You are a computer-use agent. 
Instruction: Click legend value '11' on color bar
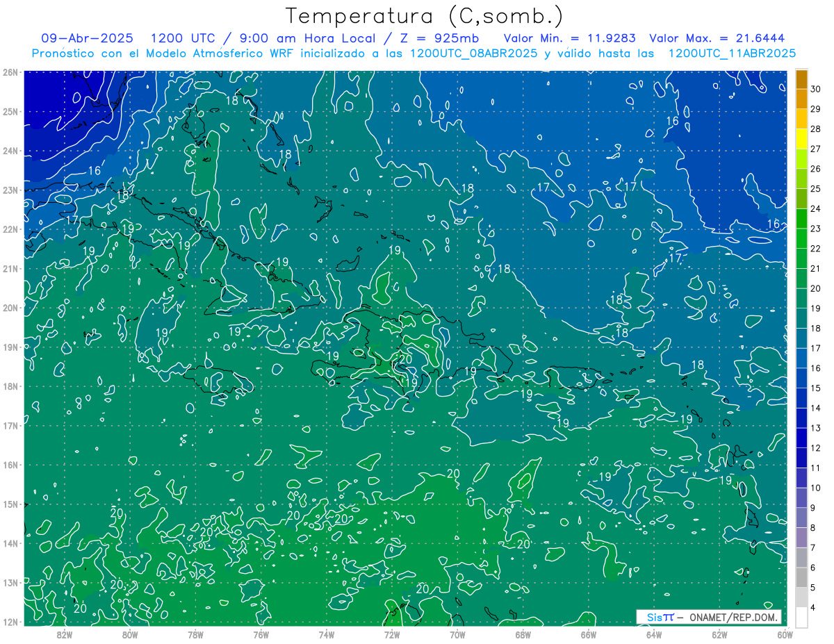(x=816, y=468)
